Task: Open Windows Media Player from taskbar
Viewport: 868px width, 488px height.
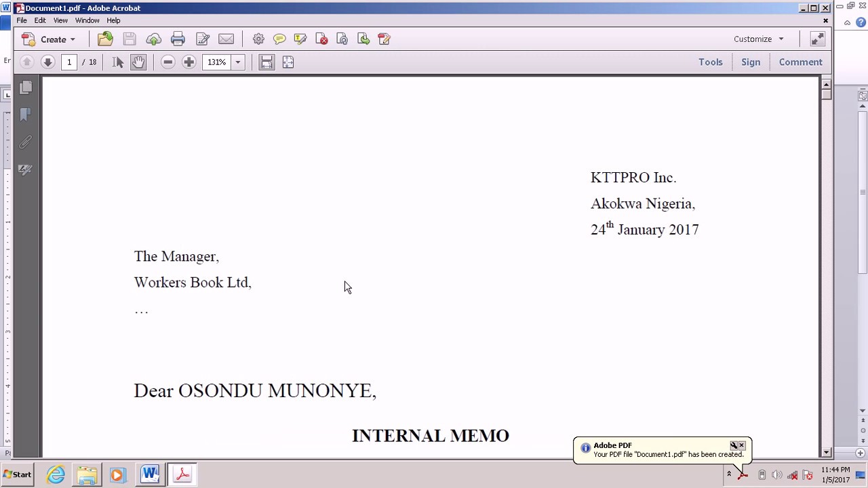Action: 117,475
